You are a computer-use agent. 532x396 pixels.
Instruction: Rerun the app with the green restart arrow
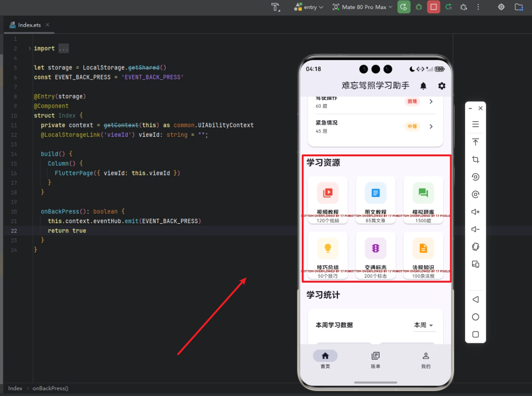point(448,7)
